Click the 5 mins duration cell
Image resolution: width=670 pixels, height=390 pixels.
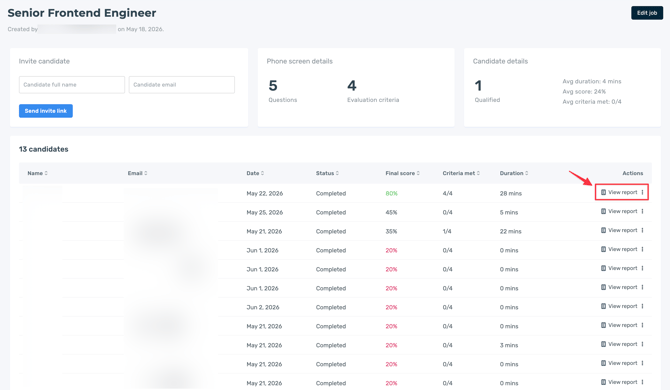pyautogui.click(x=509, y=213)
